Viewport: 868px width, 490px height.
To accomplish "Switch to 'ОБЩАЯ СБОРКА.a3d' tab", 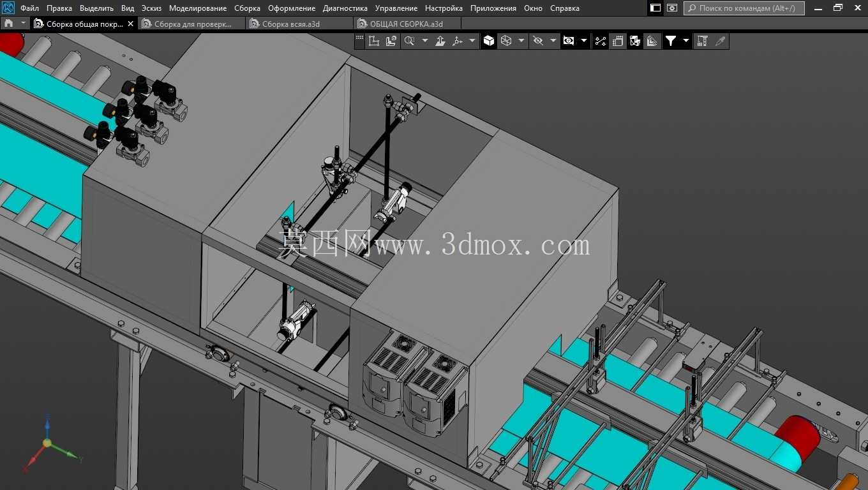I will (407, 24).
